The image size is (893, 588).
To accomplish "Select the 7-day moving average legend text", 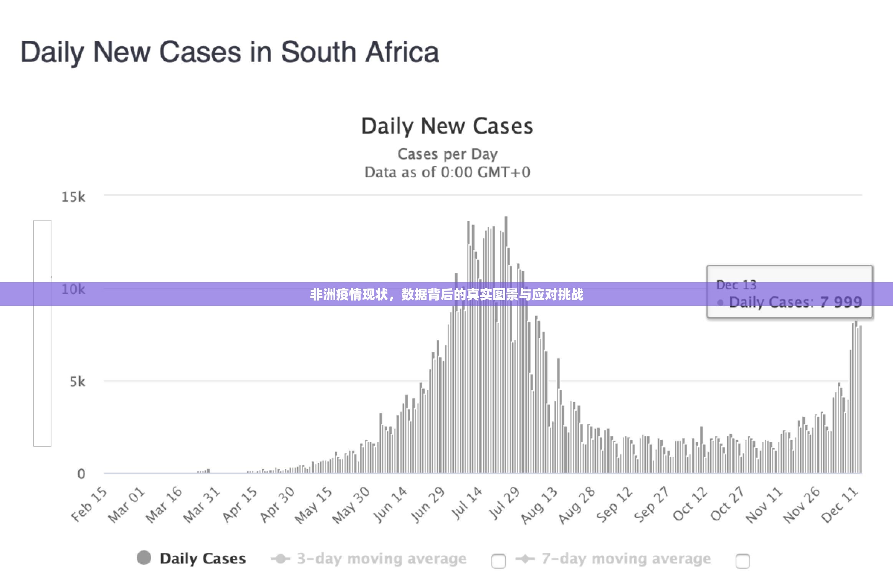I will click(x=626, y=558).
